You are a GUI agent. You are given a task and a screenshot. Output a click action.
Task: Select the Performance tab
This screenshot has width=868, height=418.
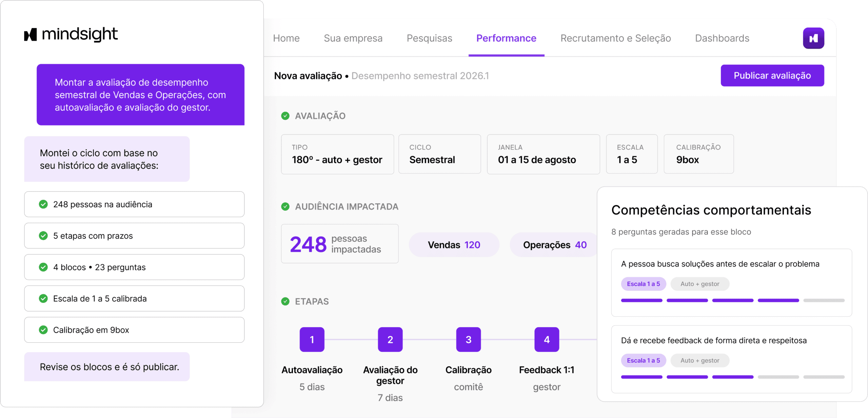pos(506,38)
